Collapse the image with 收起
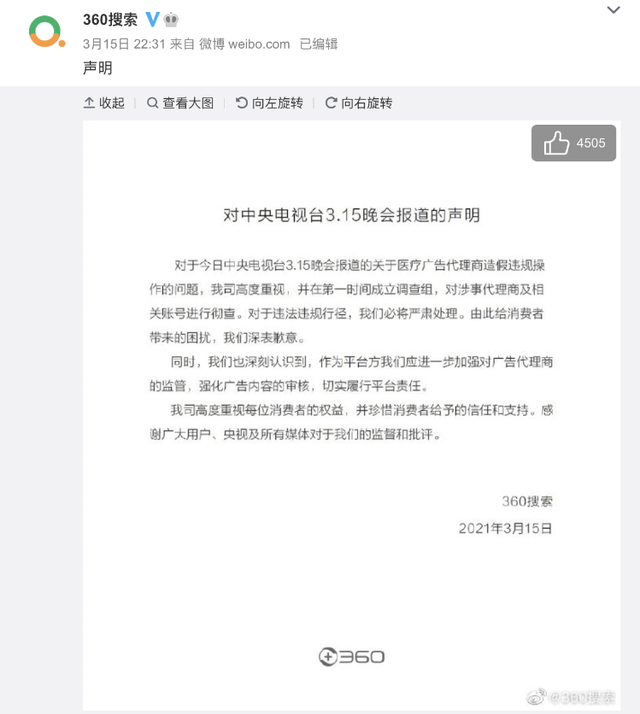This screenshot has width=640, height=714. pos(104,103)
